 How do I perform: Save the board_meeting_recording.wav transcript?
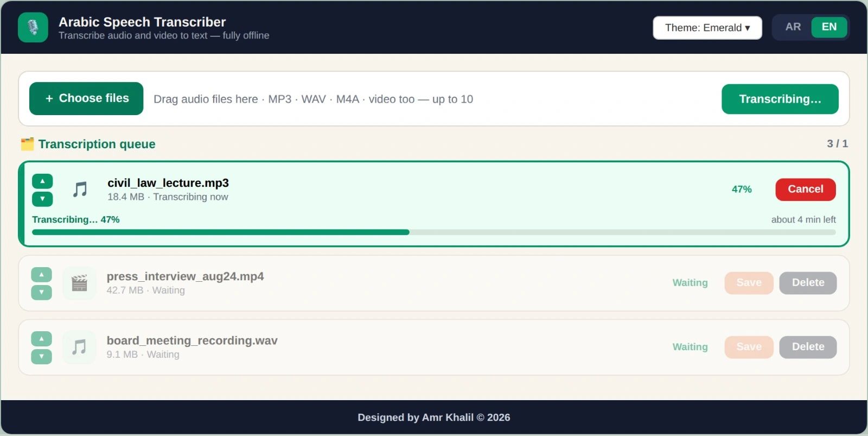[749, 347]
